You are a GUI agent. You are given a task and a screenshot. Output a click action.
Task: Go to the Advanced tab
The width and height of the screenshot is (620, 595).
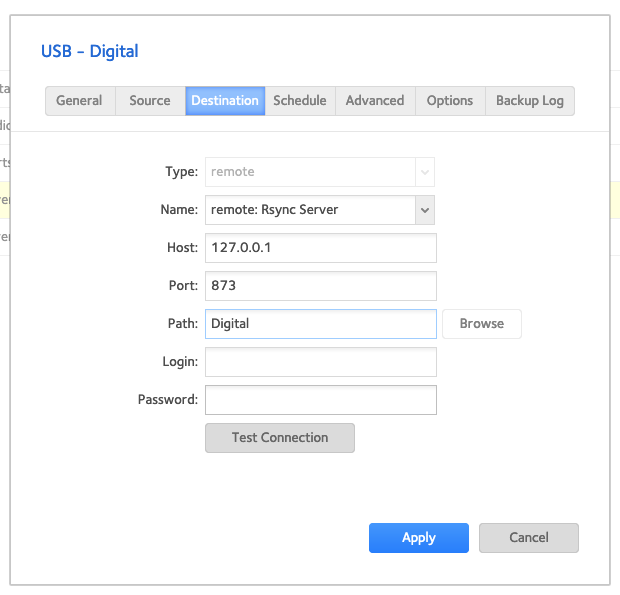pos(375,101)
